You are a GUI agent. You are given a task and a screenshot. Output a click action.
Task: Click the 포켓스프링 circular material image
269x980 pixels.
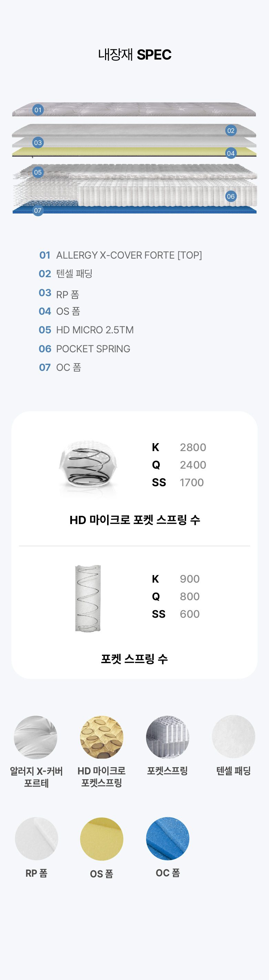(x=167, y=737)
